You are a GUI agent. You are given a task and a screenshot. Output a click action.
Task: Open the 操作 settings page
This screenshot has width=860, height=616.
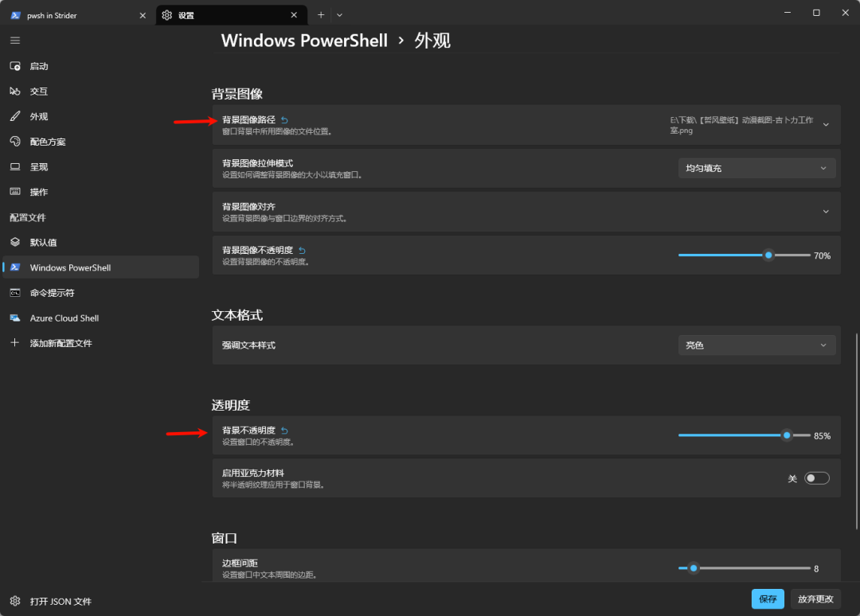click(x=101, y=193)
